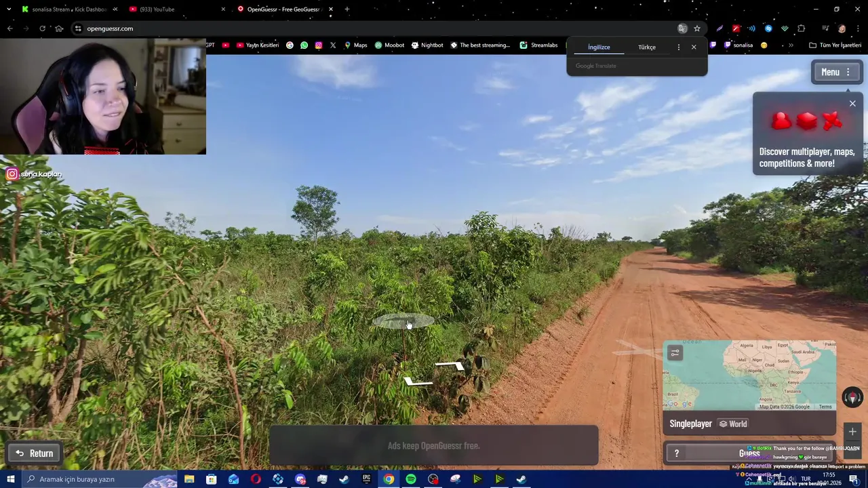Bookmark this page with the star icon

tap(697, 28)
